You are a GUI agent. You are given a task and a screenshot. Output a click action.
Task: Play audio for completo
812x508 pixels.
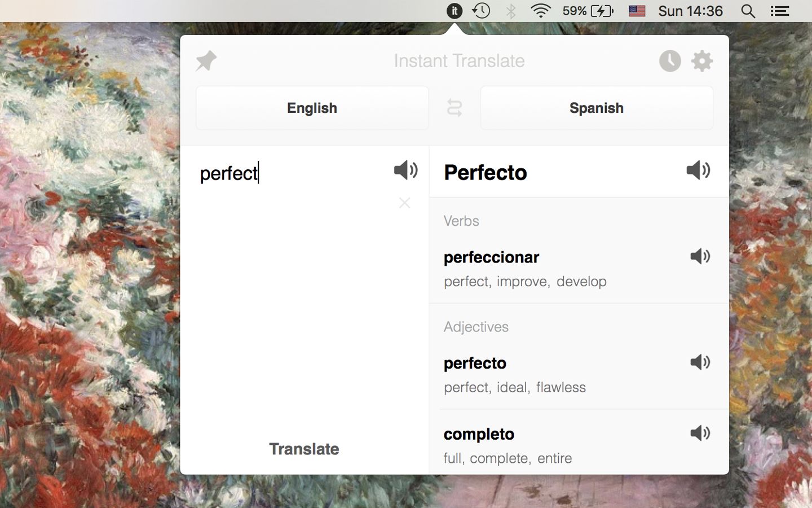(x=700, y=433)
